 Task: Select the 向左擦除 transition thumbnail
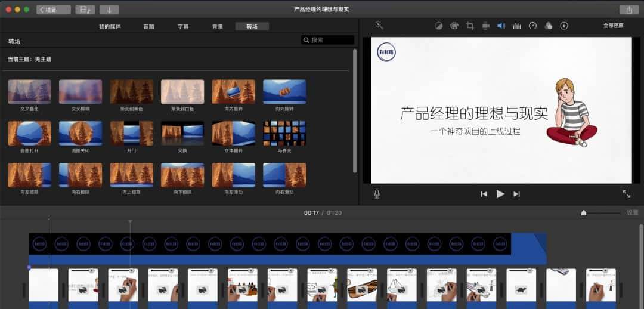(x=30, y=175)
